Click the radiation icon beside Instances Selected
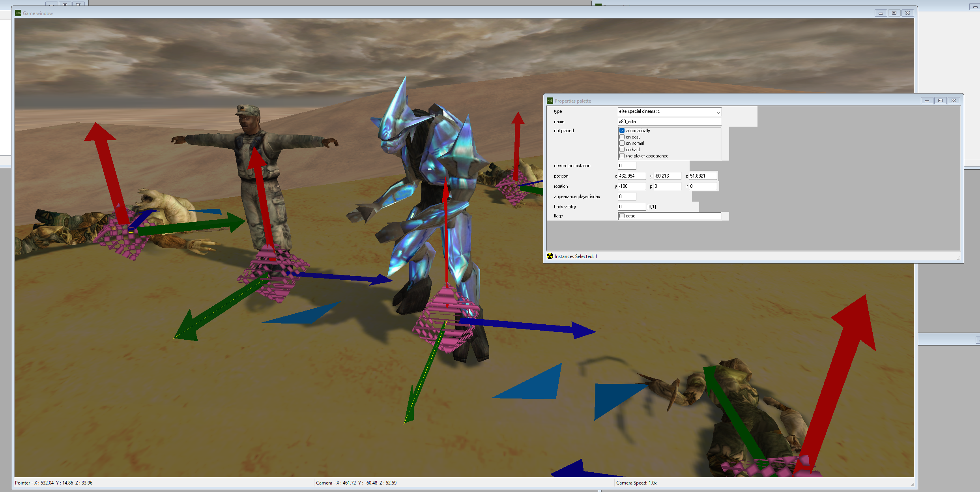This screenshot has width=980, height=492. (x=550, y=256)
